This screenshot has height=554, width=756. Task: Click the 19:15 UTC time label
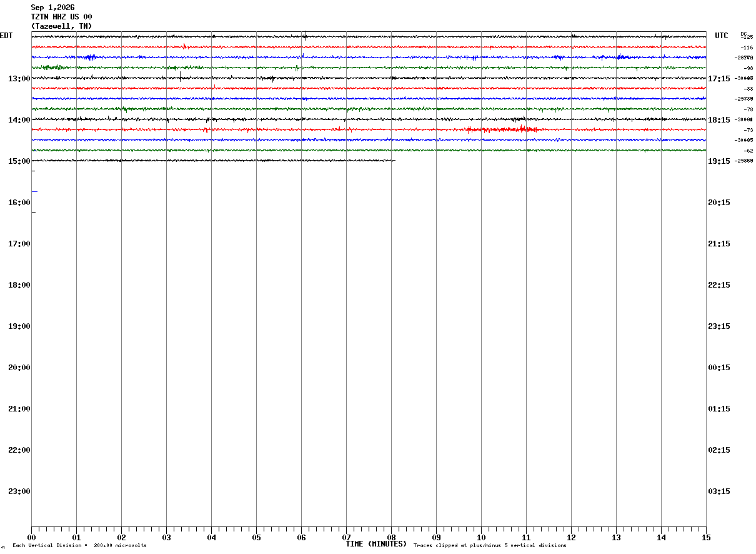719,161
